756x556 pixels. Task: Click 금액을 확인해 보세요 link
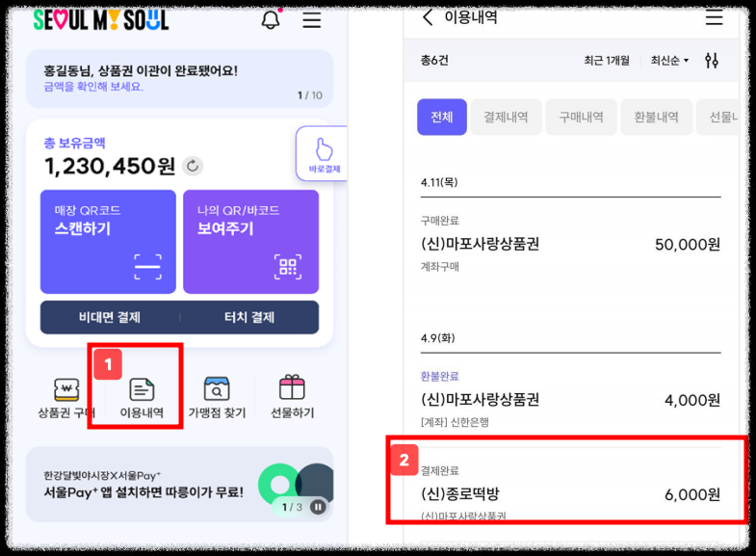tap(93, 87)
